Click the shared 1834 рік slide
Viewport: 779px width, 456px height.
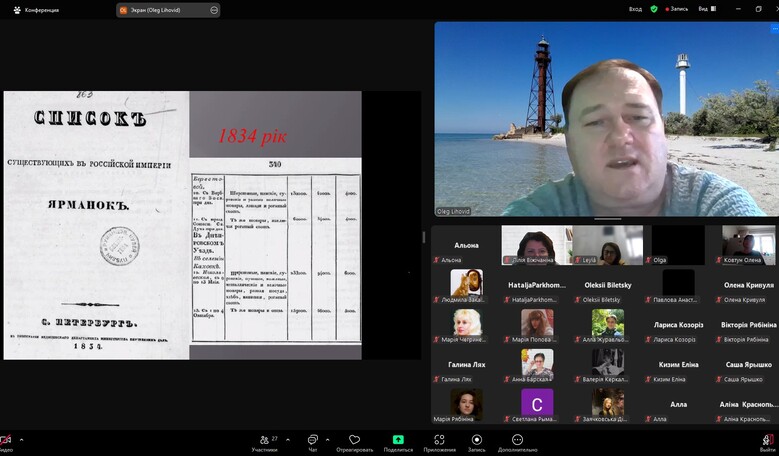(182, 225)
